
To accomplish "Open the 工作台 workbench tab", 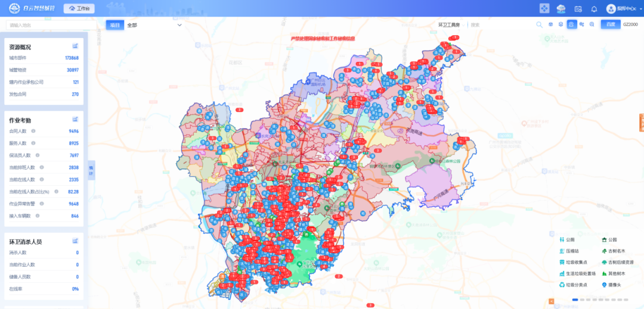I will (79, 9).
